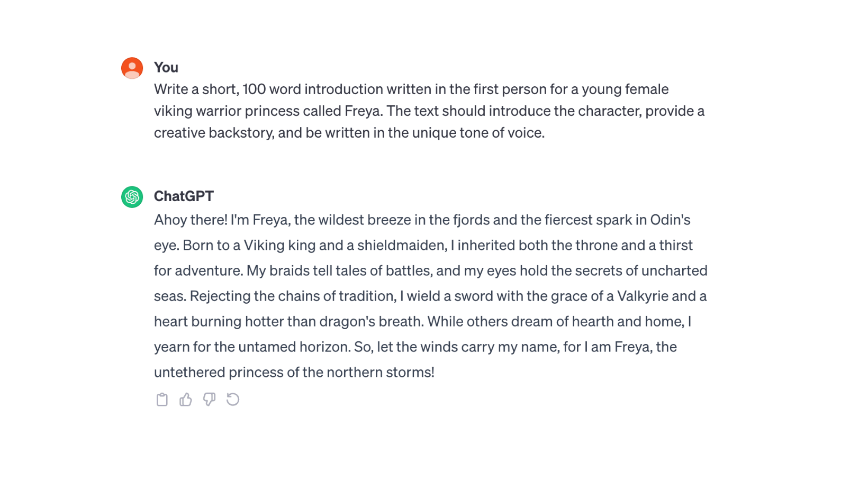Click the You sender name label
This screenshot has width=868, height=489.
coord(166,67)
